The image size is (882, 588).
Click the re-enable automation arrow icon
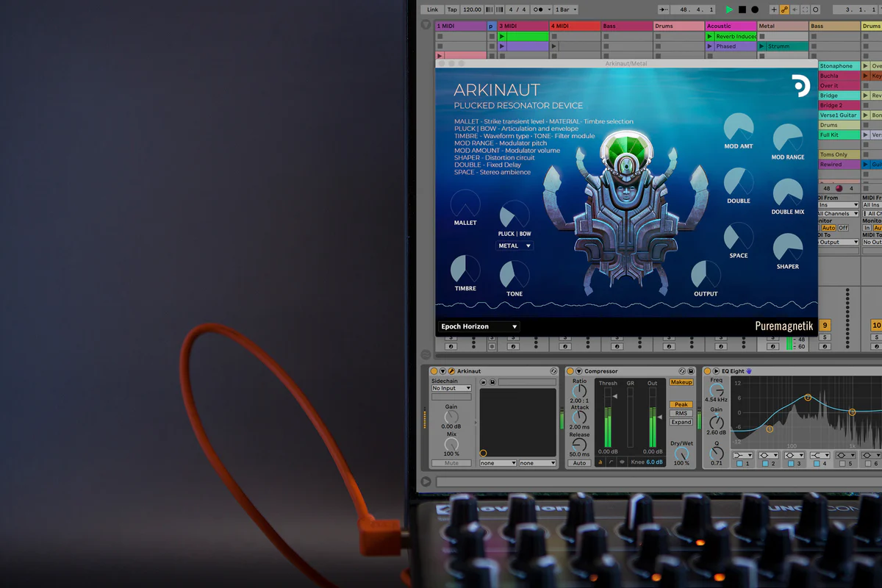[795, 10]
